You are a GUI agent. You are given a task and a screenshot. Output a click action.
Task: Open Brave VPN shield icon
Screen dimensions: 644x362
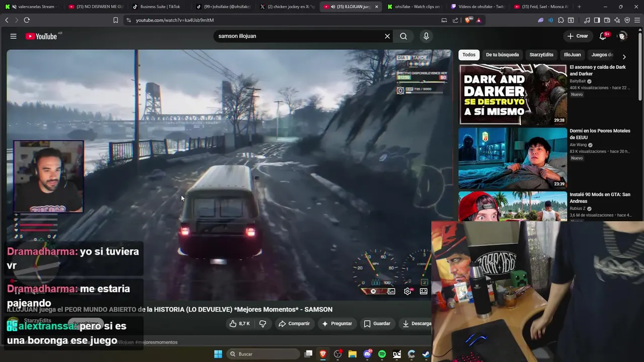(627, 20)
